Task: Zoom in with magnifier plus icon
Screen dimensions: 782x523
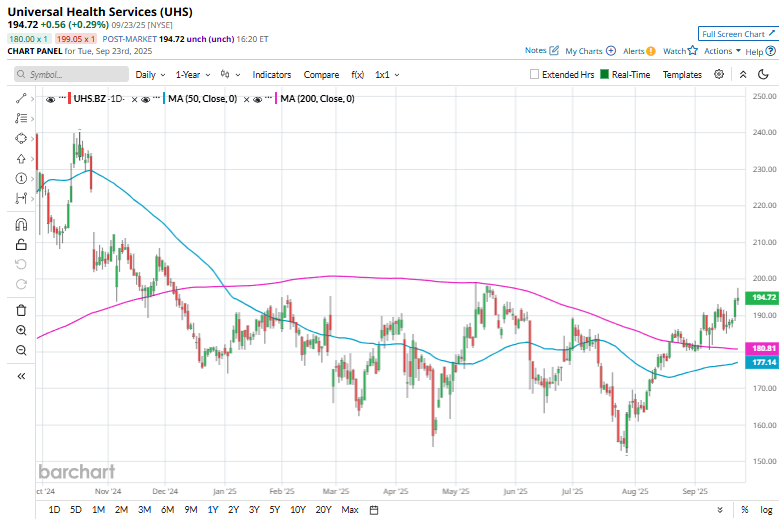Action: pos(21,330)
